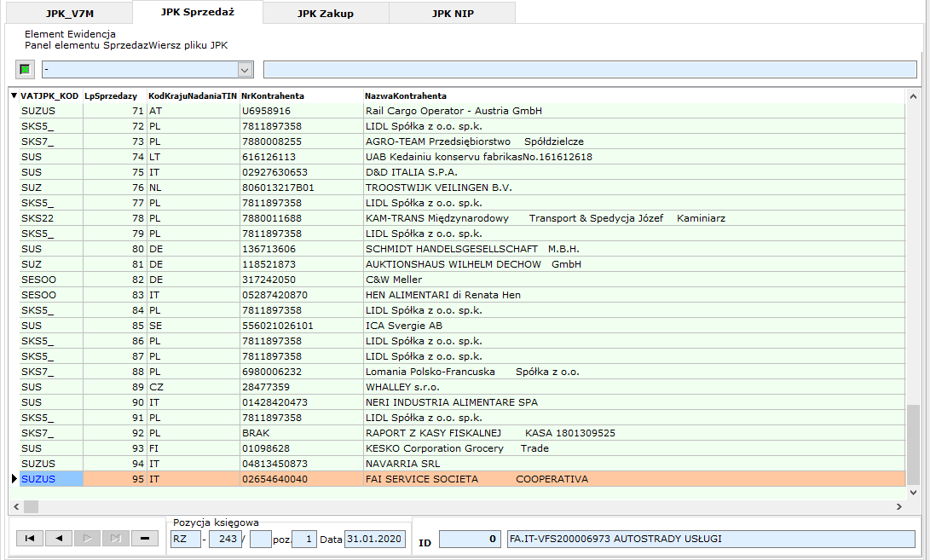
Task: Click the BRAK cell in row 92
Action: (x=301, y=434)
